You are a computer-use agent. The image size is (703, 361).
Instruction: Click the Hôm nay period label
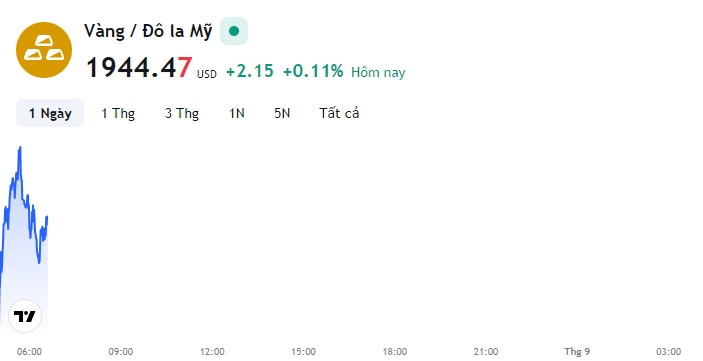378,72
